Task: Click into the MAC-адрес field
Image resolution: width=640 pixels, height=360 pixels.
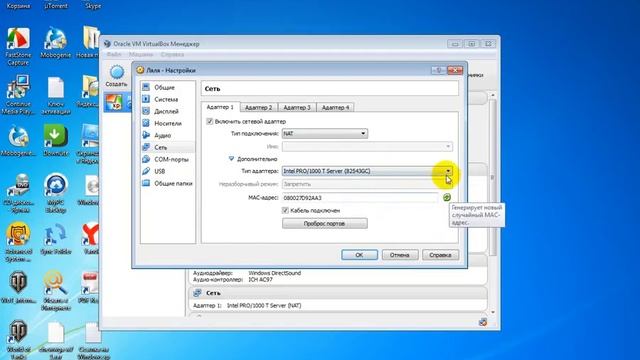Action: click(x=360, y=198)
